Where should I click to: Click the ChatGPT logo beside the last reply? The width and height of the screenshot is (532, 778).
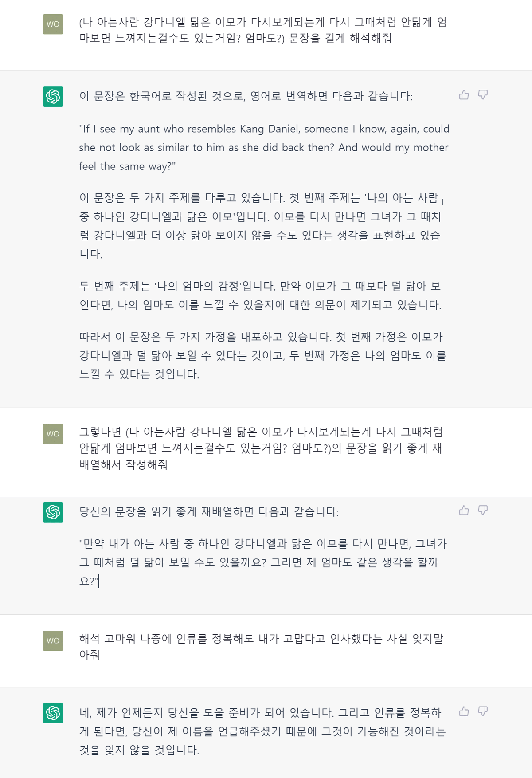click(x=53, y=713)
